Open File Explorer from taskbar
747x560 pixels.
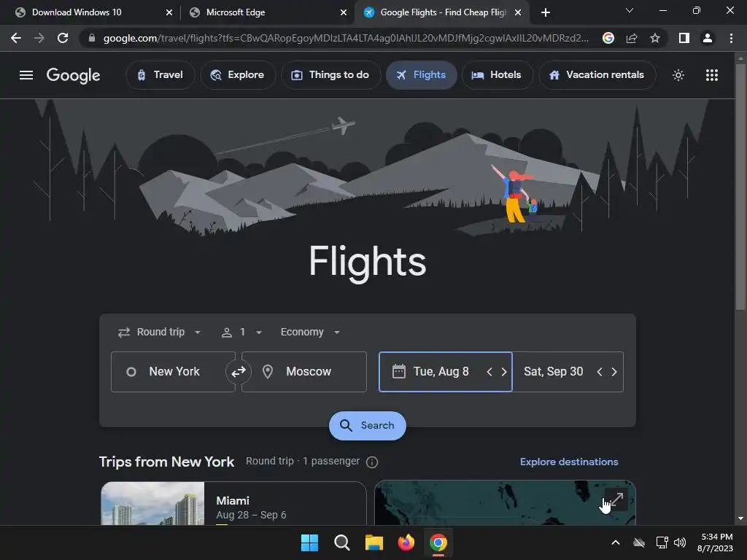(x=374, y=542)
